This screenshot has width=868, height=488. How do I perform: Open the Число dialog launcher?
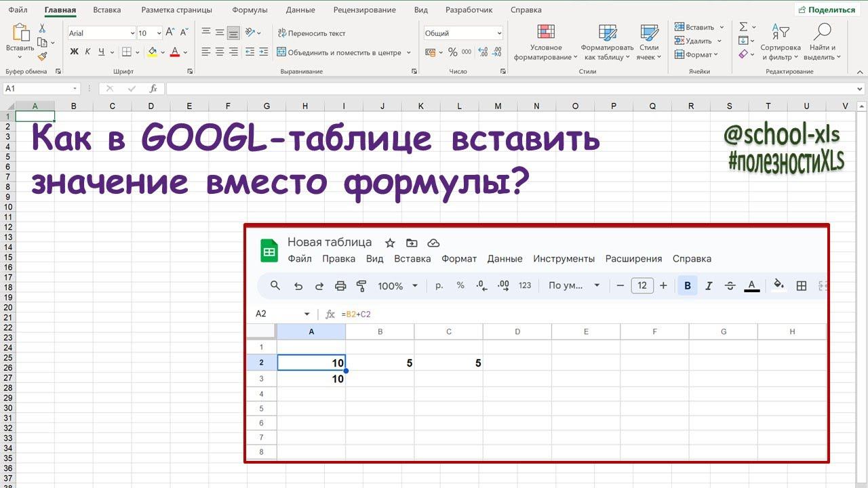(x=502, y=71)
